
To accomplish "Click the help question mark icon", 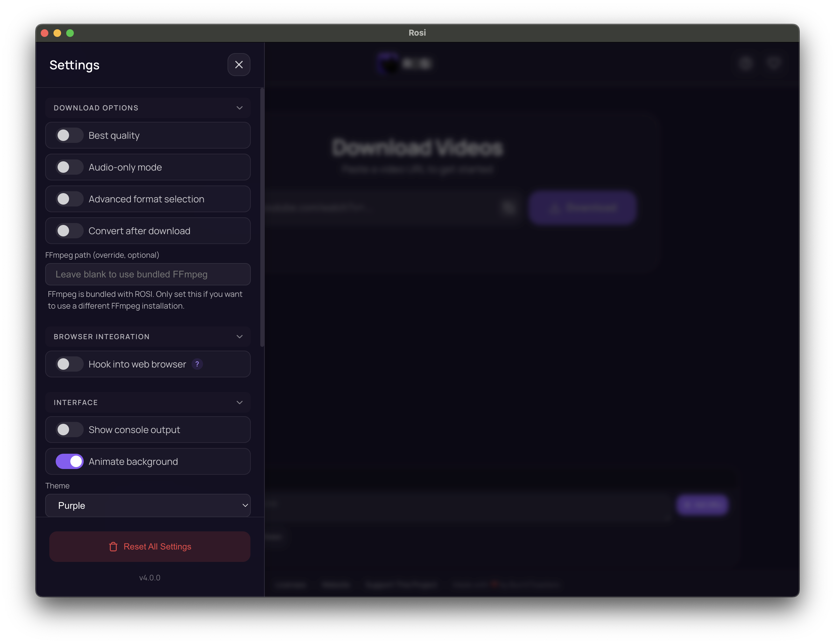I will [197, 364].
